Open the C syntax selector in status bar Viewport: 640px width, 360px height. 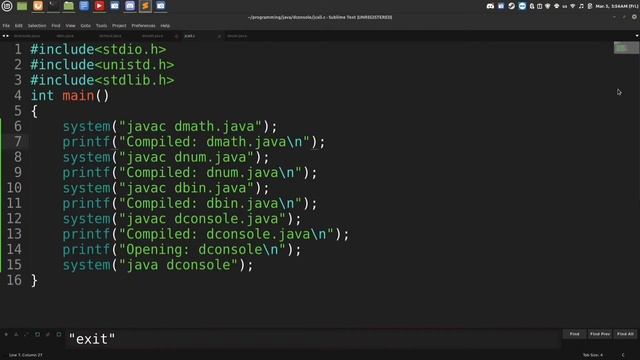[x=623, y=355]
